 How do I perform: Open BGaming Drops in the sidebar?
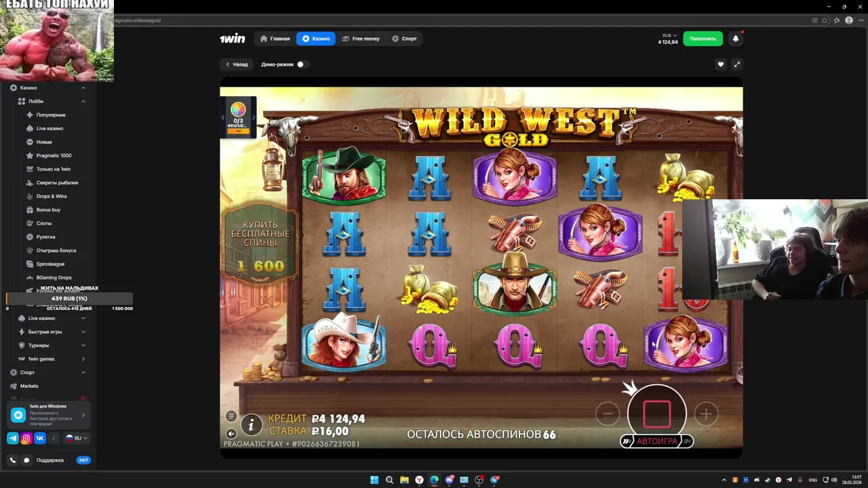(54, 277)
